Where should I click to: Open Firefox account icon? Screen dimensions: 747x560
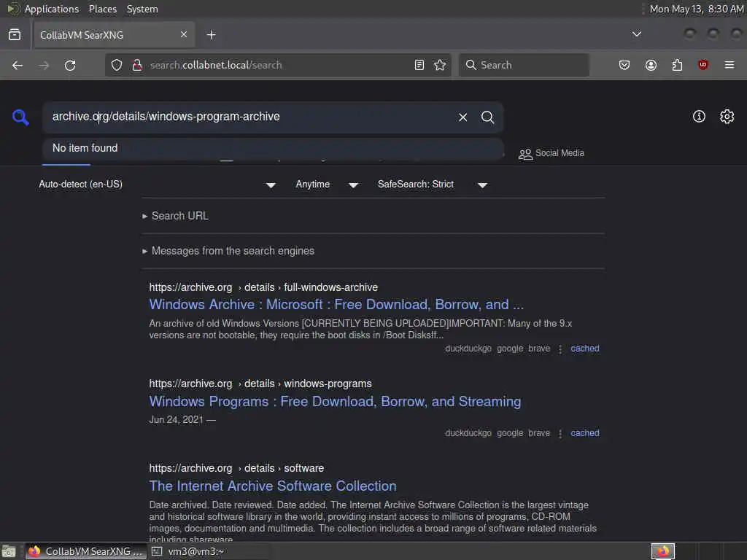point(651,65)
